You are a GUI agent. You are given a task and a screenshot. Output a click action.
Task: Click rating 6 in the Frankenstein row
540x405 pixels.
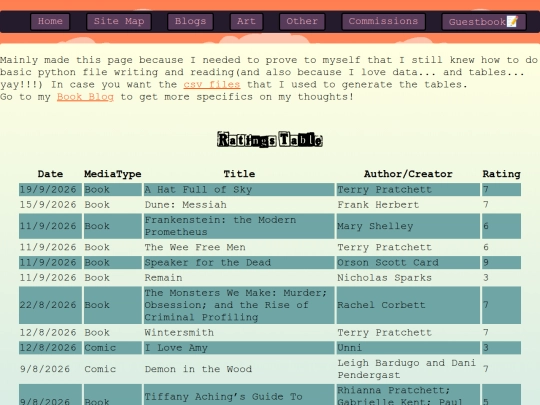501,226
